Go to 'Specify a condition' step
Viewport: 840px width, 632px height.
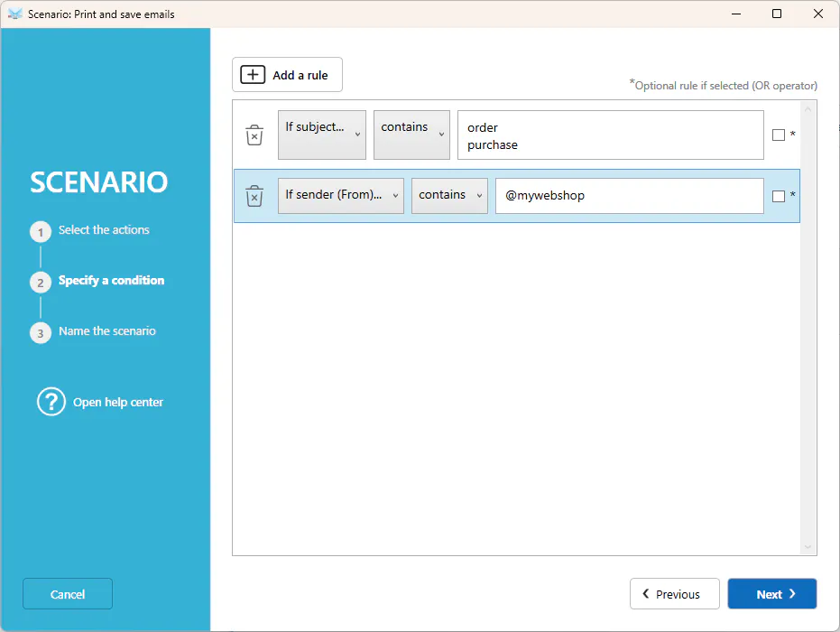[112, 281]
